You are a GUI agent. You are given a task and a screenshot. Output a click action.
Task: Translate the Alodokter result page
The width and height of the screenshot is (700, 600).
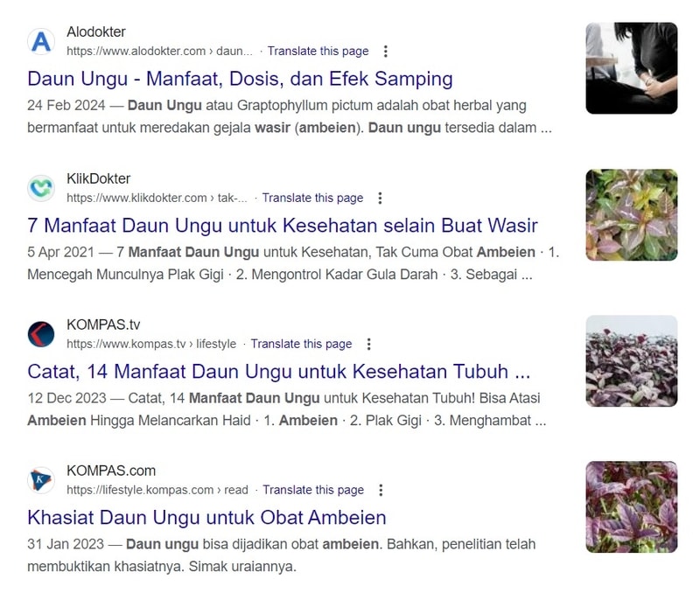pyautogui.click(x=318, y=52)
